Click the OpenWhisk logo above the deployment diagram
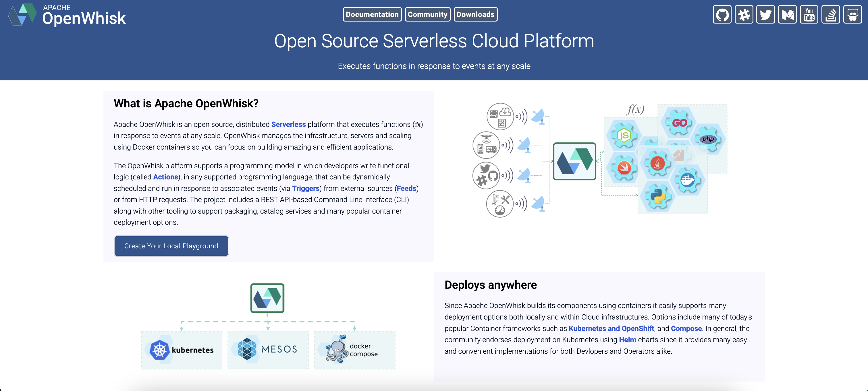868x391 pixels. point(267,298)
